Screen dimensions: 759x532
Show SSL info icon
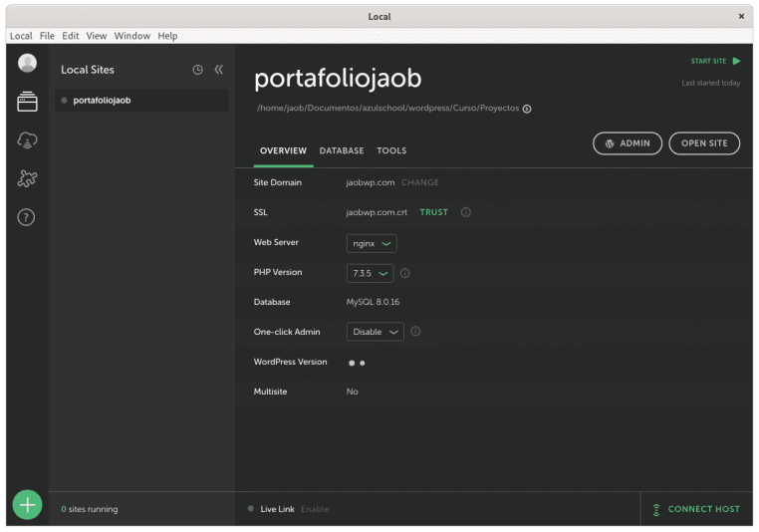(466, 212)
